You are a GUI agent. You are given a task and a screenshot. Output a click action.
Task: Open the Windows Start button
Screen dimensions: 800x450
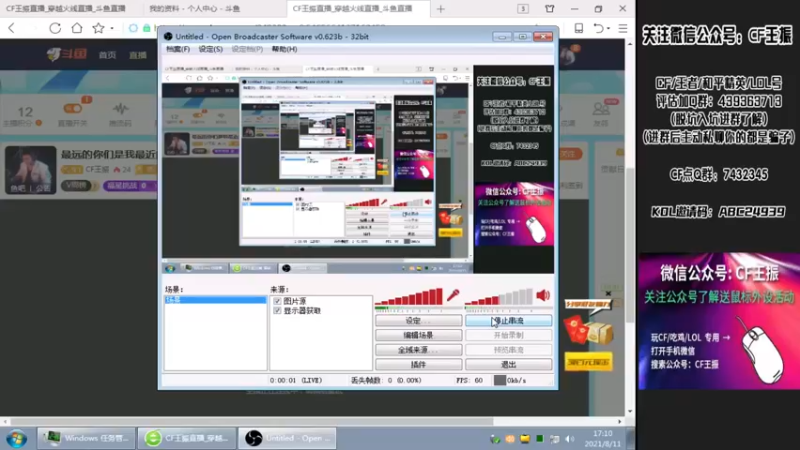click(x=17, y=439)
